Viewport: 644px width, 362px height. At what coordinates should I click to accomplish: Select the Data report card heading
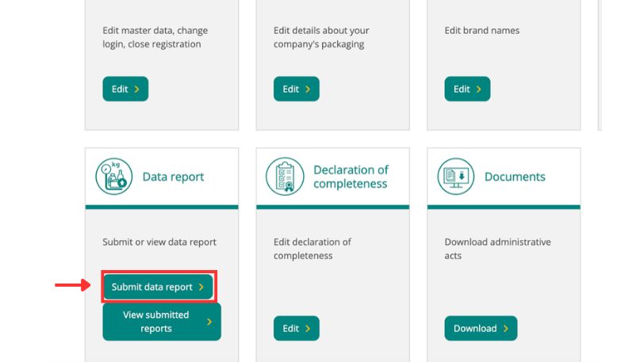pyautogui.click(x=173, y=177)
